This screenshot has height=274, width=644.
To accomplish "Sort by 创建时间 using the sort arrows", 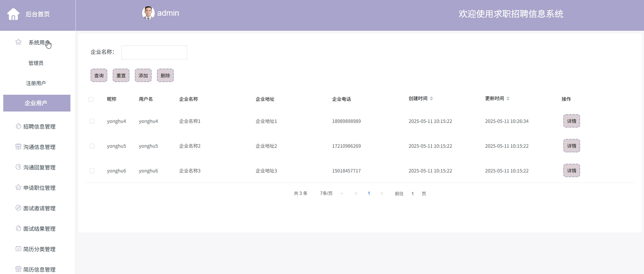I will 431,98.
